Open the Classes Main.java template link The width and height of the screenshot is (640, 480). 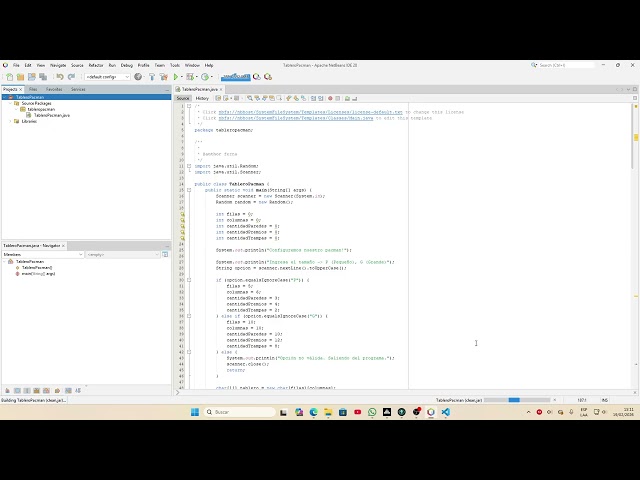(296, 118)
